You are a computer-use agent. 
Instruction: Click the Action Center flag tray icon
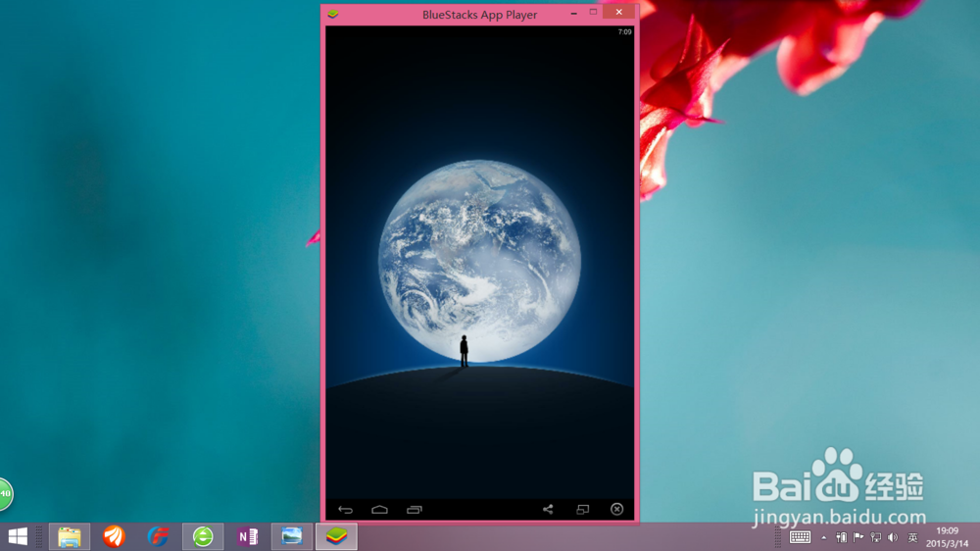point(858,537)
